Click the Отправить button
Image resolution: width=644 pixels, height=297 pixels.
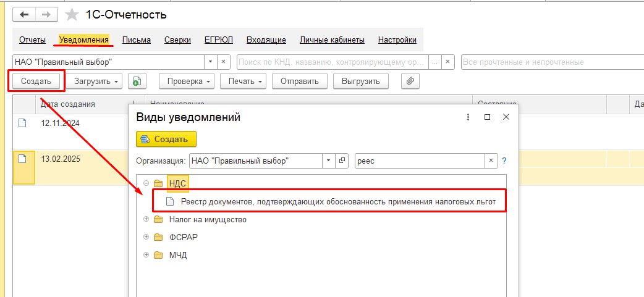pyautogui.click(x=299, y=81)
